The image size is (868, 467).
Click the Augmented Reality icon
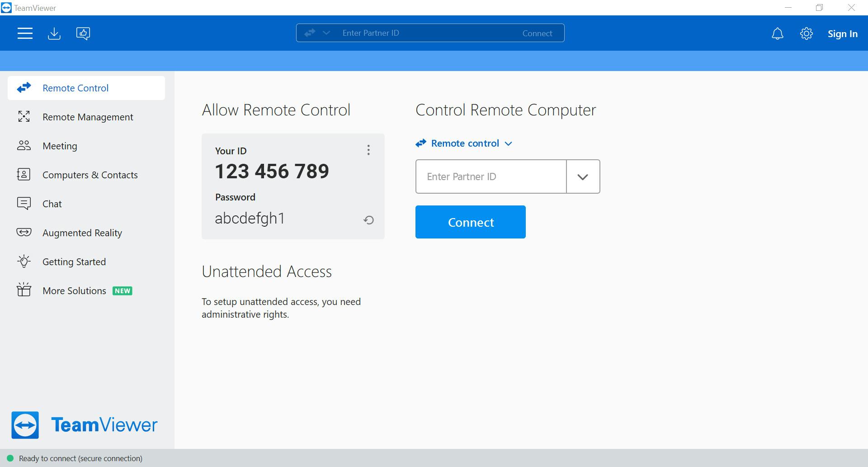pos(24,233)
